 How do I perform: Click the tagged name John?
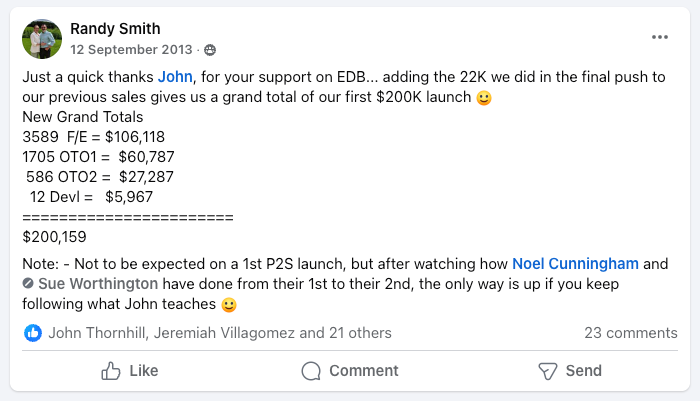pos(175,77)
